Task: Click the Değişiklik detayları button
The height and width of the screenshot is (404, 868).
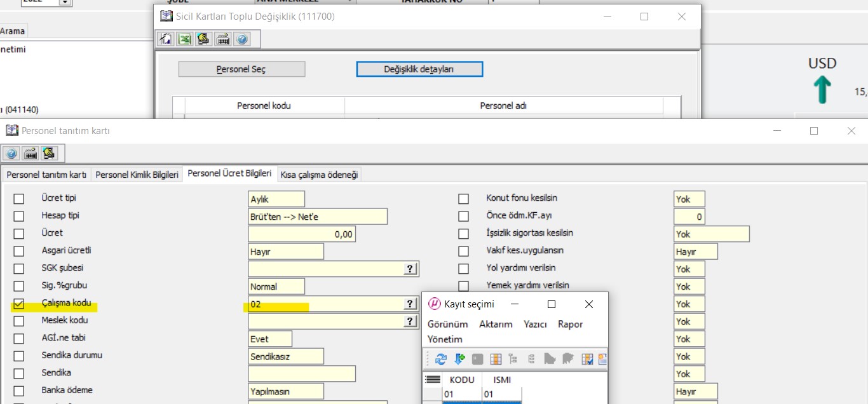Action: pyautogui.click(x=419, y=69)
